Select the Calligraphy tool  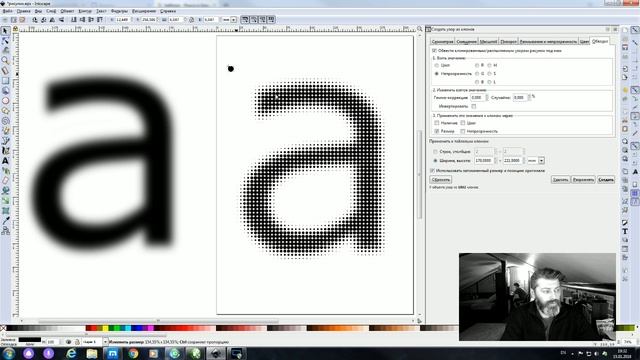[x=5, y=151]
